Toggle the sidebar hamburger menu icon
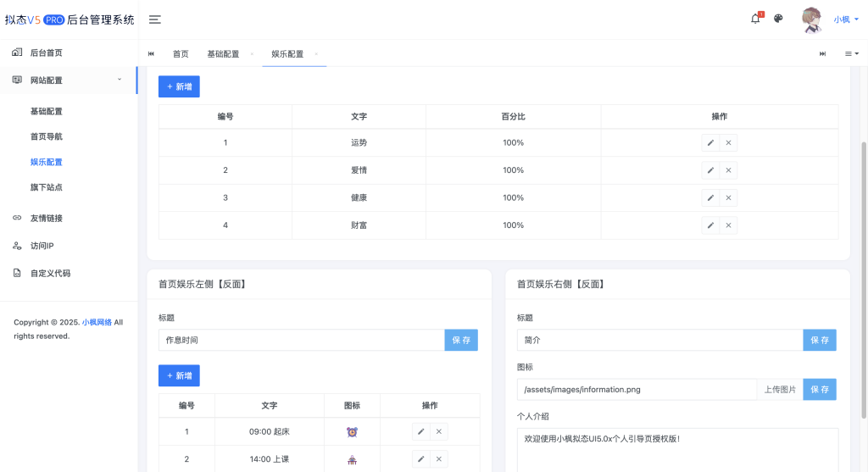Screen dimensions: 868x472 [x=155, y=19]
